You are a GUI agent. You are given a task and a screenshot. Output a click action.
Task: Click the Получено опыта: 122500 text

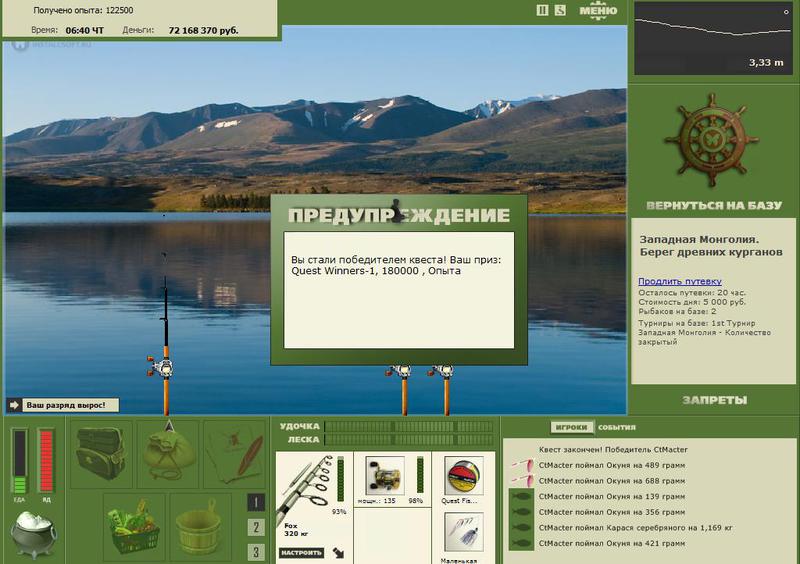[x=83, y=10]
